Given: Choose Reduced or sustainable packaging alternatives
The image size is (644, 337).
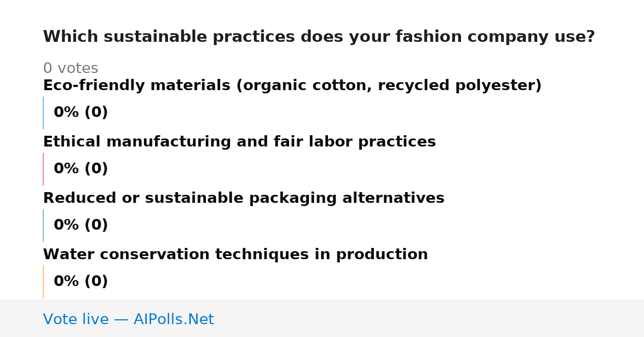Looking at the screenshot, I should pos(244,199).
